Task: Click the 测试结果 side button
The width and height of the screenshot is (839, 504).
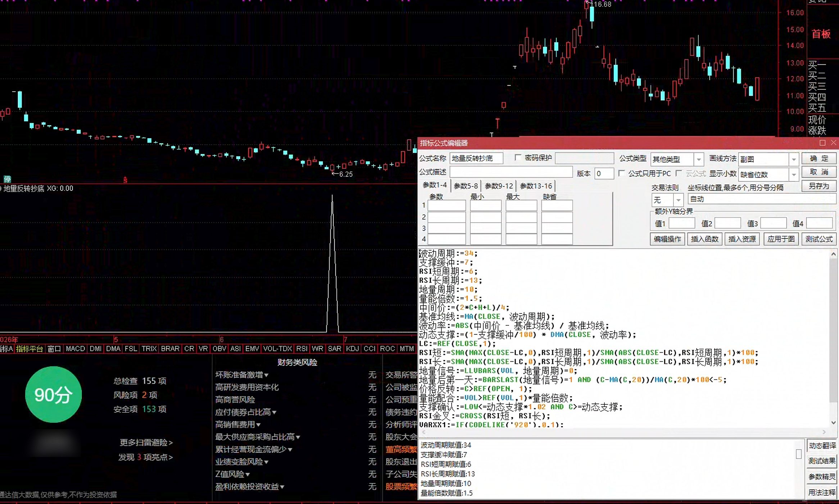Action: (x=822, y=461)
